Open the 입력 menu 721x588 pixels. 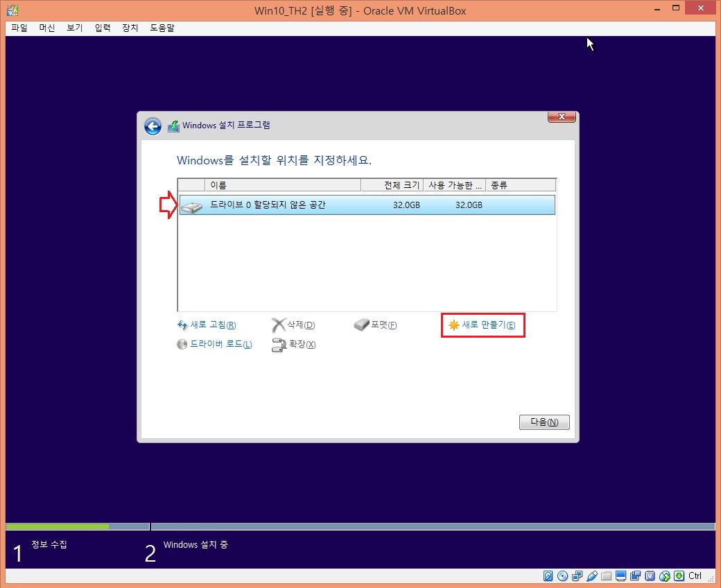tap(103, 28)
